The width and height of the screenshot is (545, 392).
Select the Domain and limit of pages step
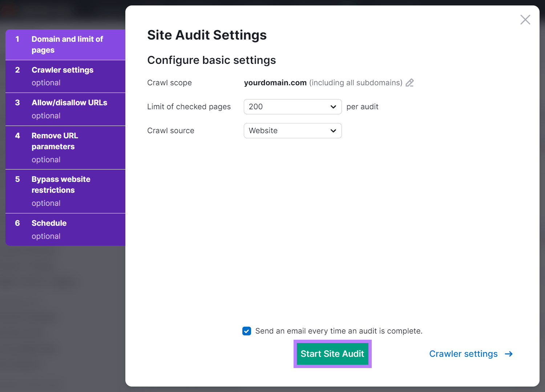[x=65, y=44]
